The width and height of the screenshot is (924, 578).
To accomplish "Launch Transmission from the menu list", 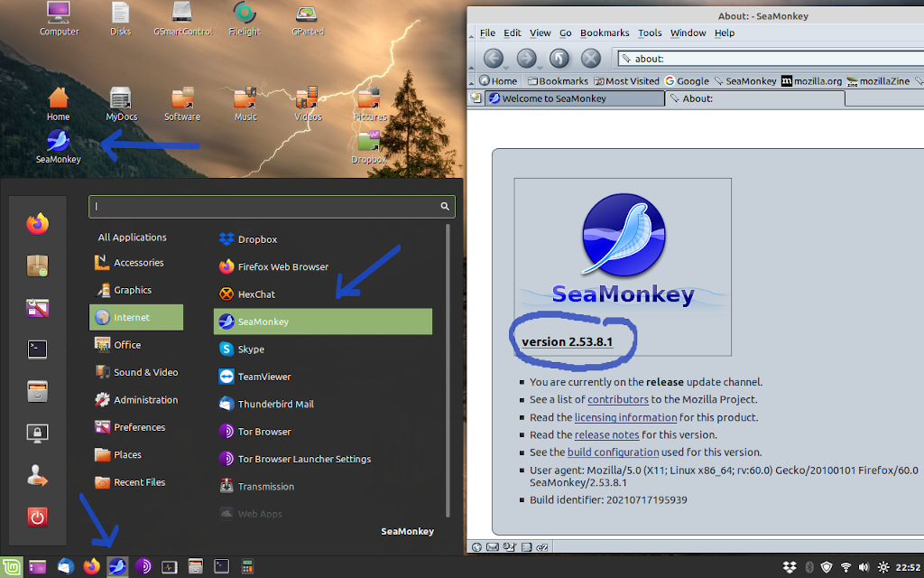I will (x=323, y=487).
